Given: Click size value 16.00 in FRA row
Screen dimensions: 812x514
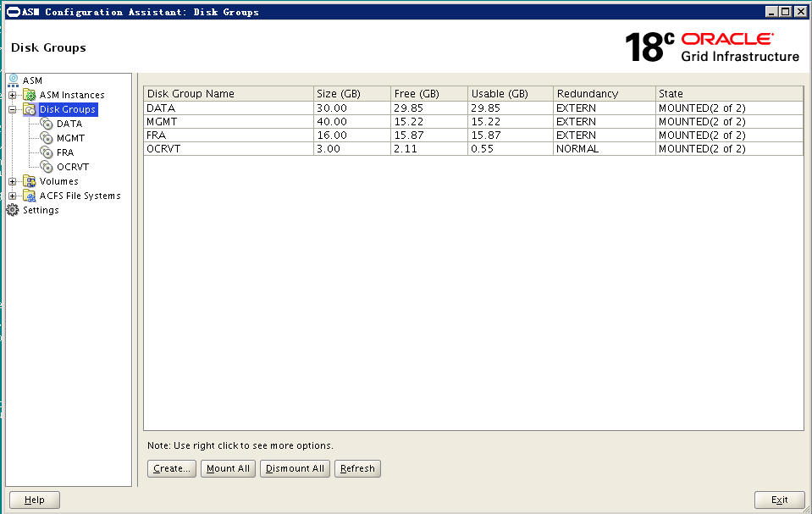Looking at the screenshot, I should click(352, 135).
